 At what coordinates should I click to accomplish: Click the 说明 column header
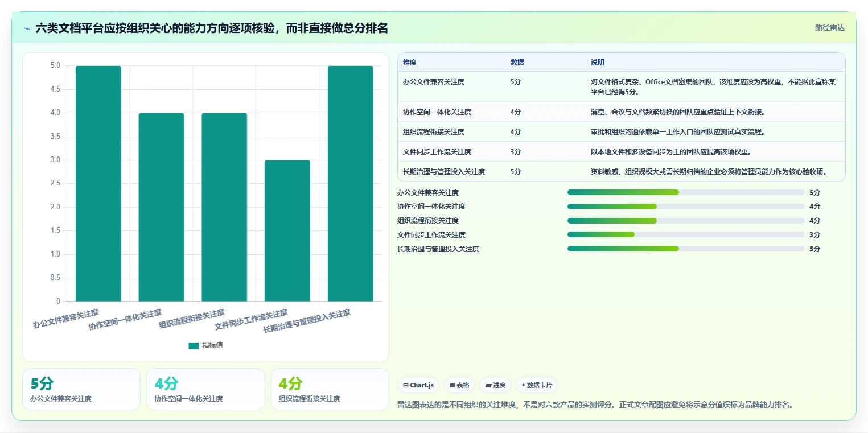(598, 63)
